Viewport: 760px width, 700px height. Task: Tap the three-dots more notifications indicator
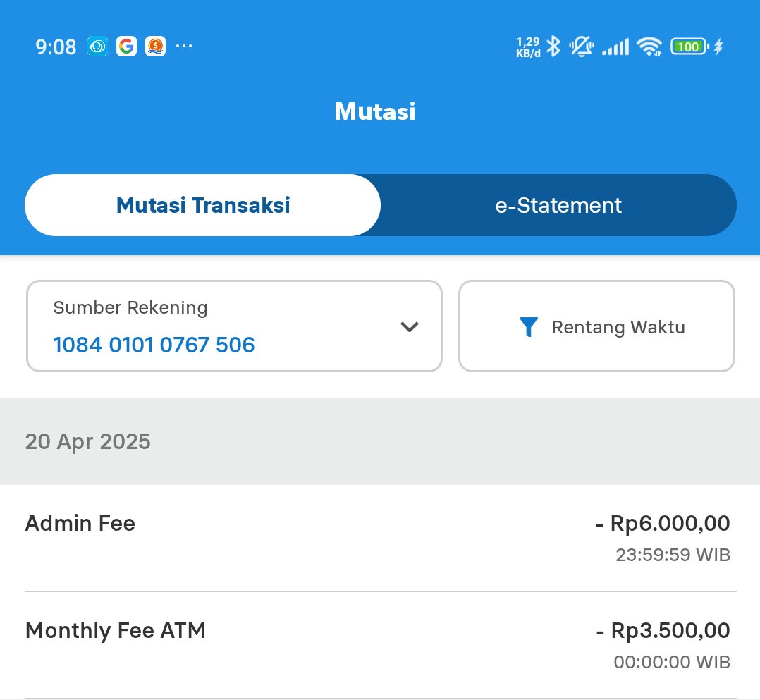[x=184, y=46]
